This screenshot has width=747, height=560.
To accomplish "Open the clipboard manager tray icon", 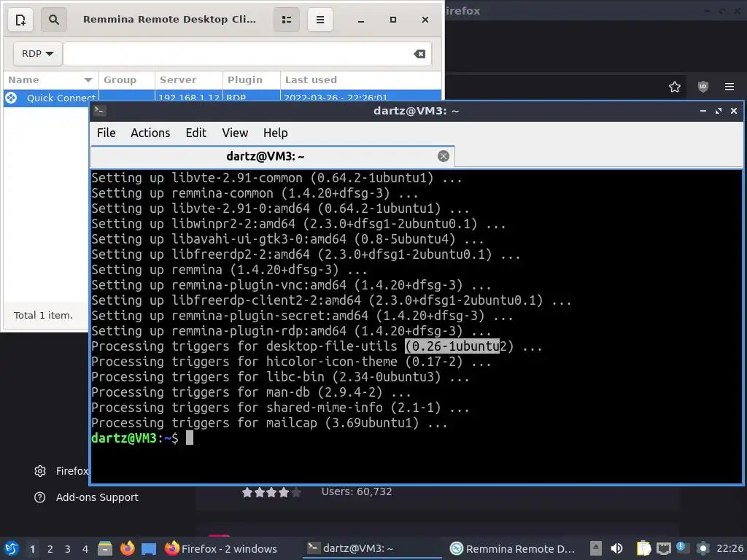I will (643, 548).
